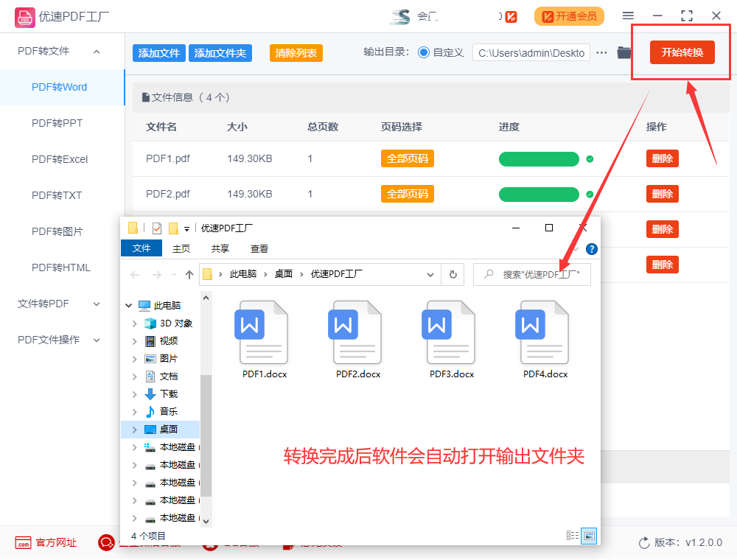Refresh the Explorer address bar
This screenshot has height=560, width=737.
pos(453,274)
